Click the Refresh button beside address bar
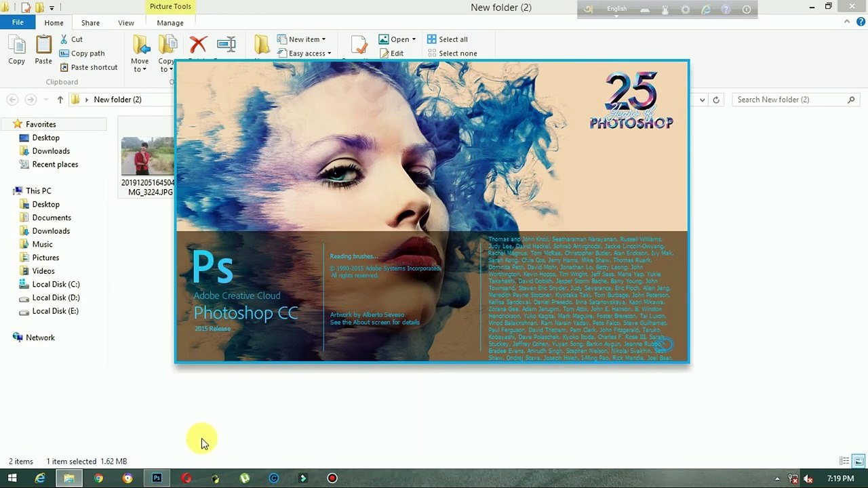The width and height of the screenshot is (868, 488). coord(716,100)
